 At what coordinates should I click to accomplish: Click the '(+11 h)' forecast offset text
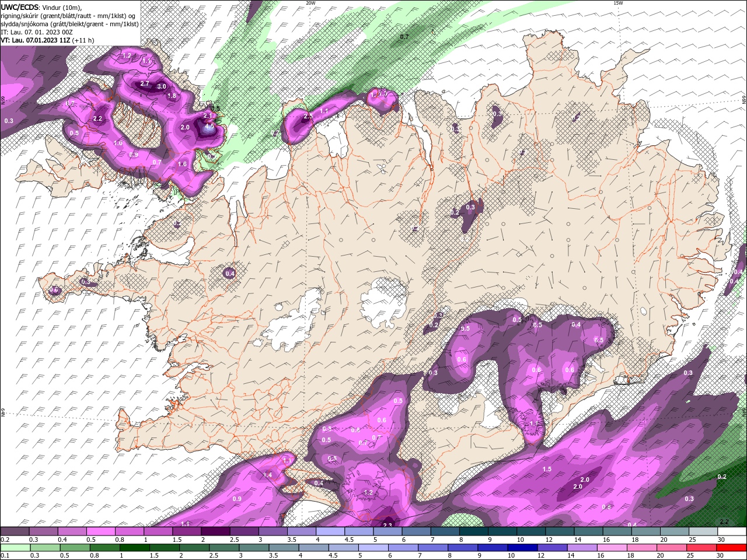coord(83,40)
